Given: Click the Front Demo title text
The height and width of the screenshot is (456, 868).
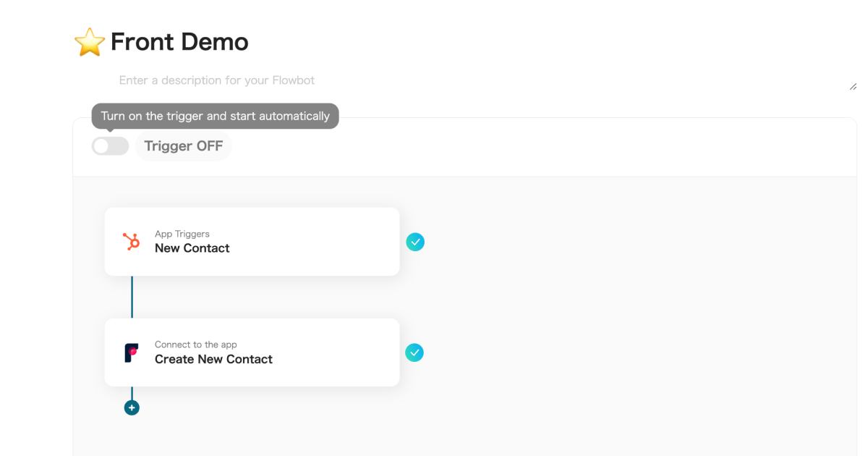Looking at the screenshot, I should 179,42.
